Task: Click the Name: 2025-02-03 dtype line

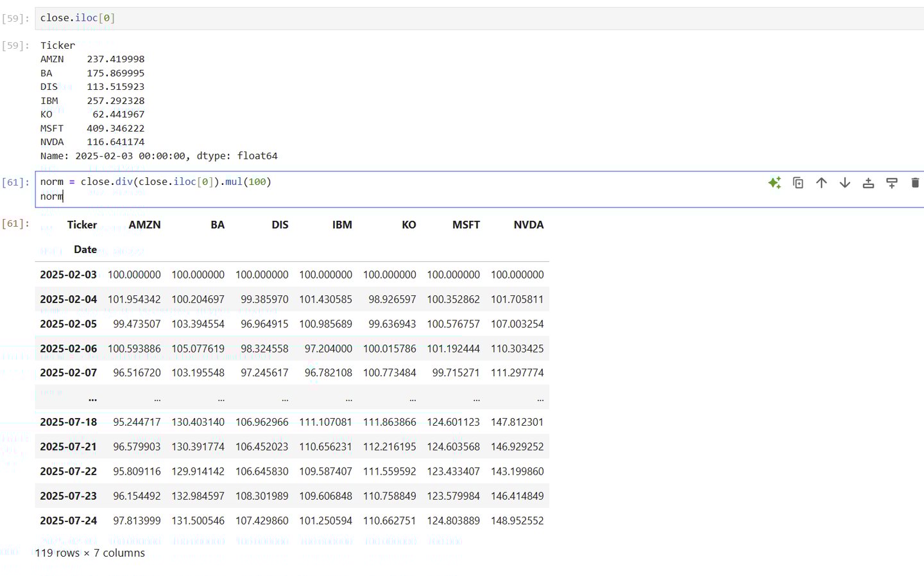Action: coord(159,156)
